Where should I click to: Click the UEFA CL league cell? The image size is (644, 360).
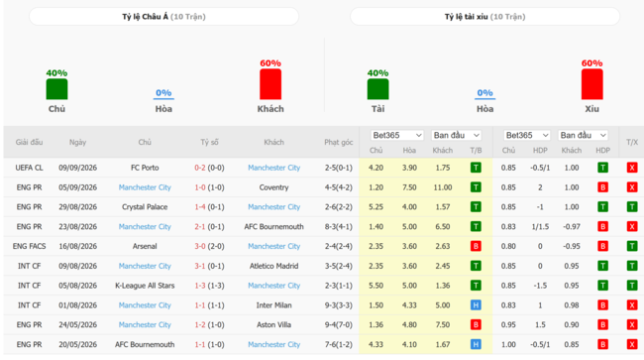coord(29,168)
